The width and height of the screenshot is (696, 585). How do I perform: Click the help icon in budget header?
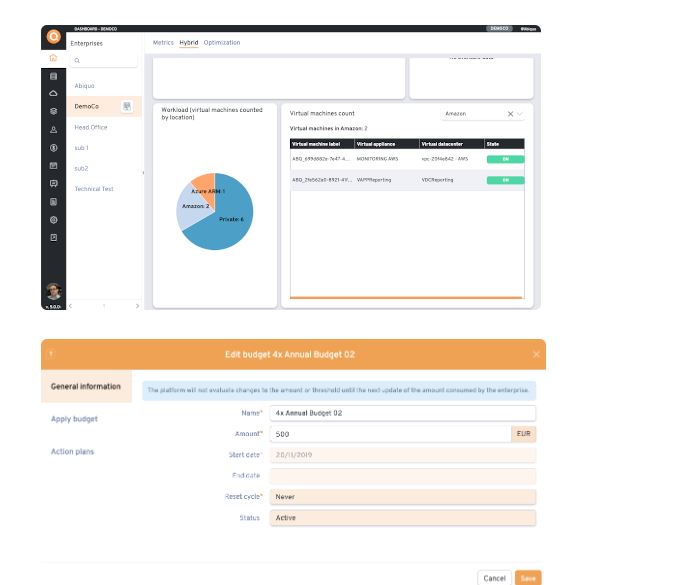[51, 354]
